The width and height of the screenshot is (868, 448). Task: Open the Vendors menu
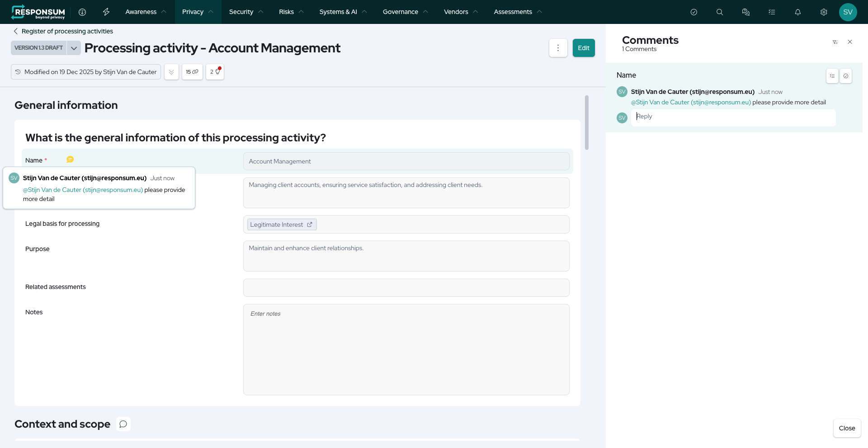tap(460, 12)
